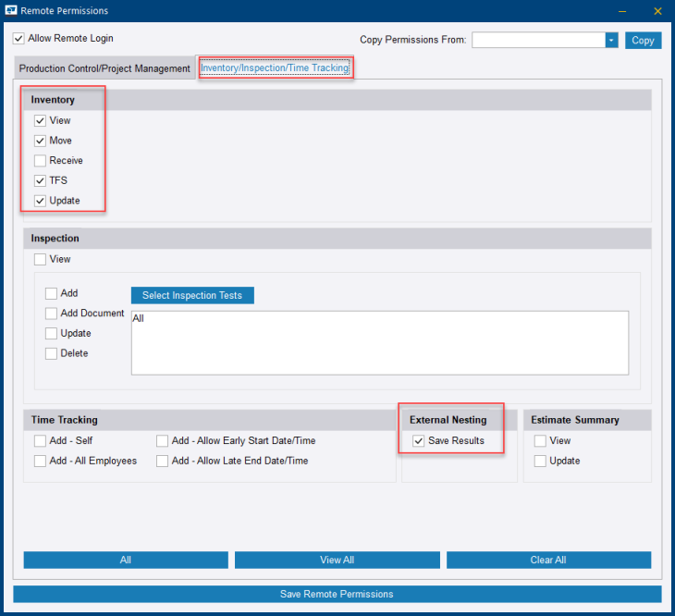The width and height of the screenshot is (675, 616).
Task: Disable the Inventory TFS checkbox
Action: (x=40, y=181)
